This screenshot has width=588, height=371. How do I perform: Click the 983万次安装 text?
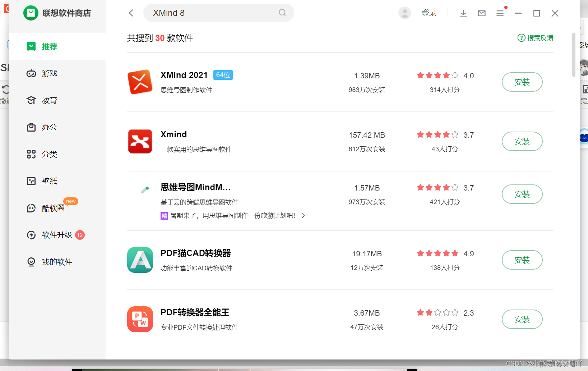pos(367,90)
